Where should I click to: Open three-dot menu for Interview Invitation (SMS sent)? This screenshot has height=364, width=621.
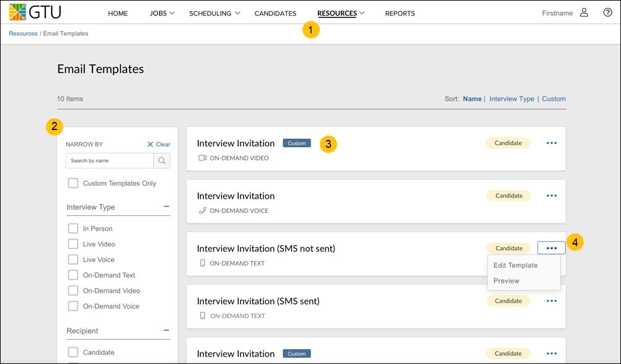[551, 301]
